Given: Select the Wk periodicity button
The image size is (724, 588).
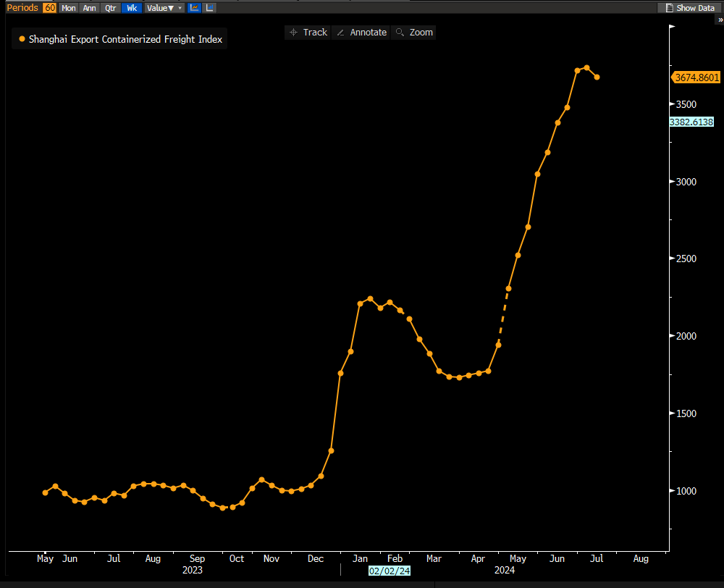Looking at the screenshot, I should tap(132, 8).
